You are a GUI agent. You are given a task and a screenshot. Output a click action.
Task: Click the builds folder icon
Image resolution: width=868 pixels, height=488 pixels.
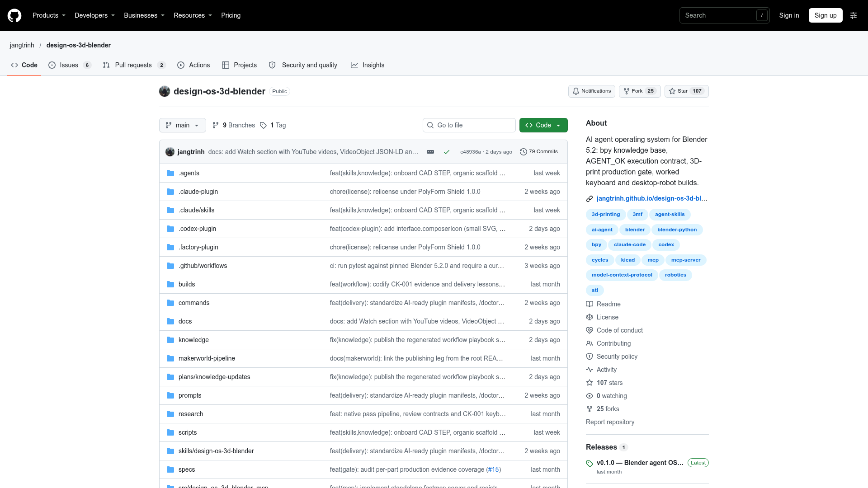tap(170, 284)
